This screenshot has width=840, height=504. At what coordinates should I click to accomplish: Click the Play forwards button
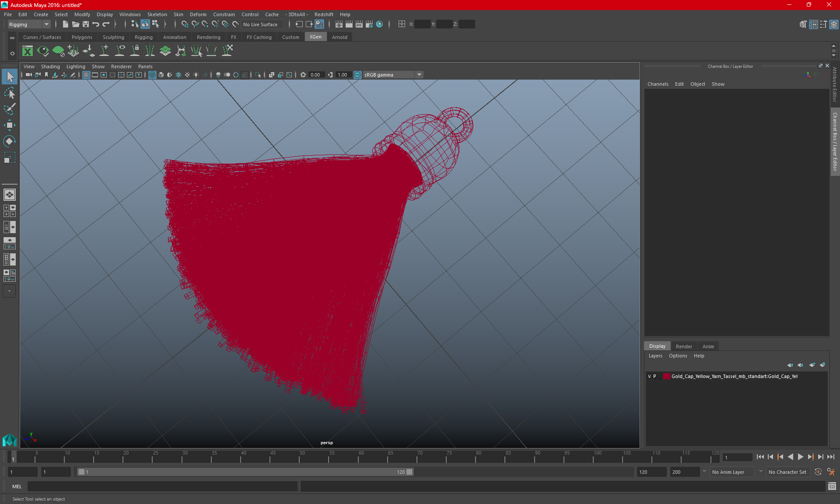tap(800, 457)
